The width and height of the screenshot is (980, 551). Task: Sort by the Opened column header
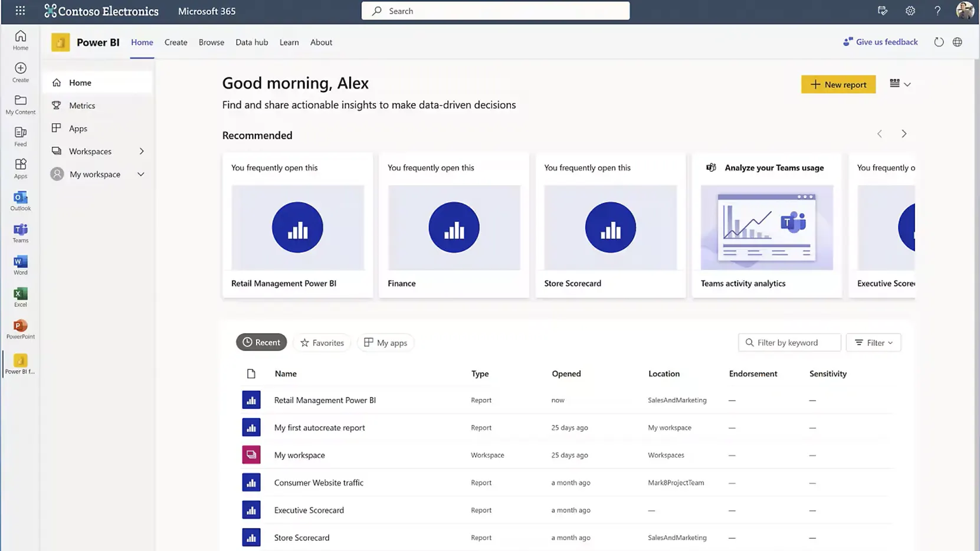566,373
